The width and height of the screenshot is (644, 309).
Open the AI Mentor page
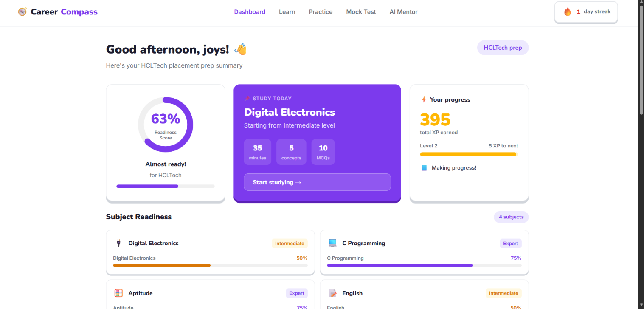pos(403,12)
